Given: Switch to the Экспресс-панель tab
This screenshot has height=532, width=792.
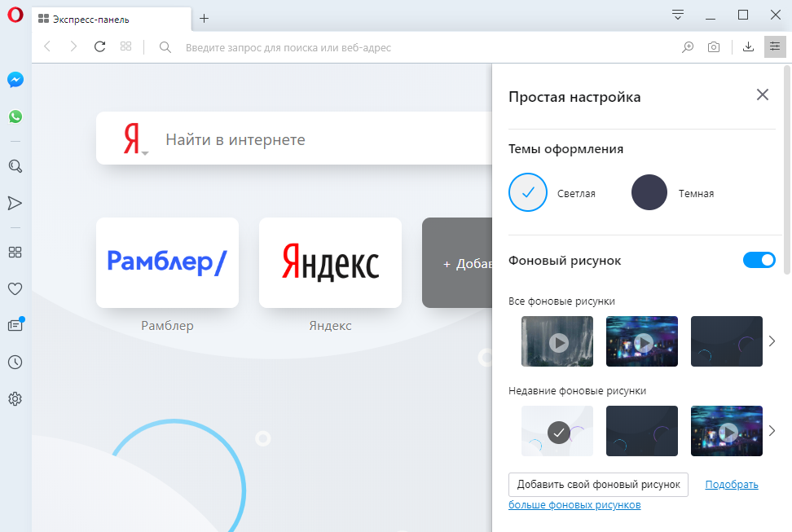Looking at the screenshot, I should [112, 20].
